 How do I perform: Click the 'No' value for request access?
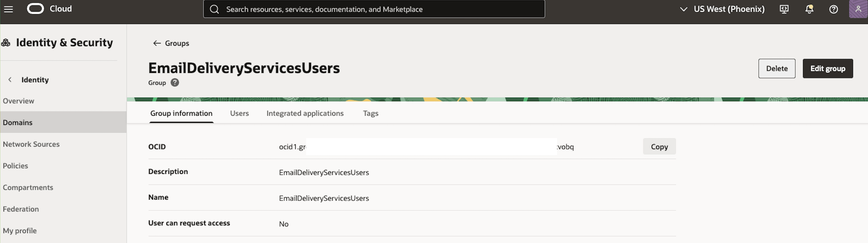284,224
